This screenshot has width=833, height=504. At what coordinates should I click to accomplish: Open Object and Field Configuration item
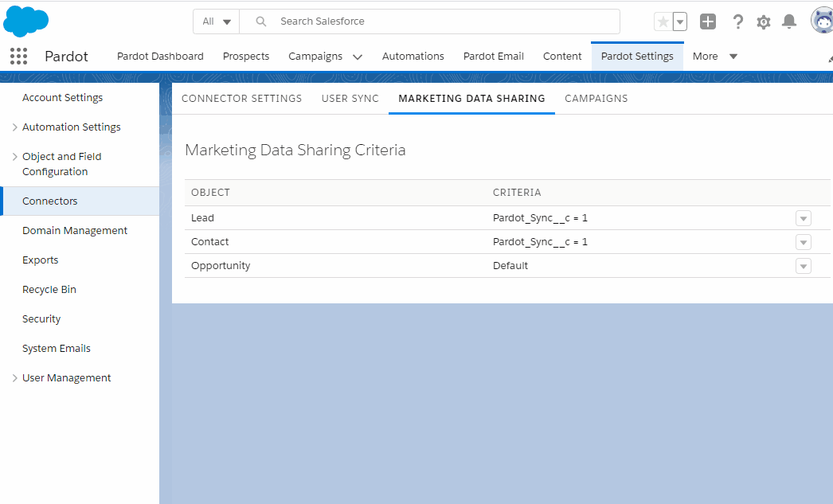point(61,164)
